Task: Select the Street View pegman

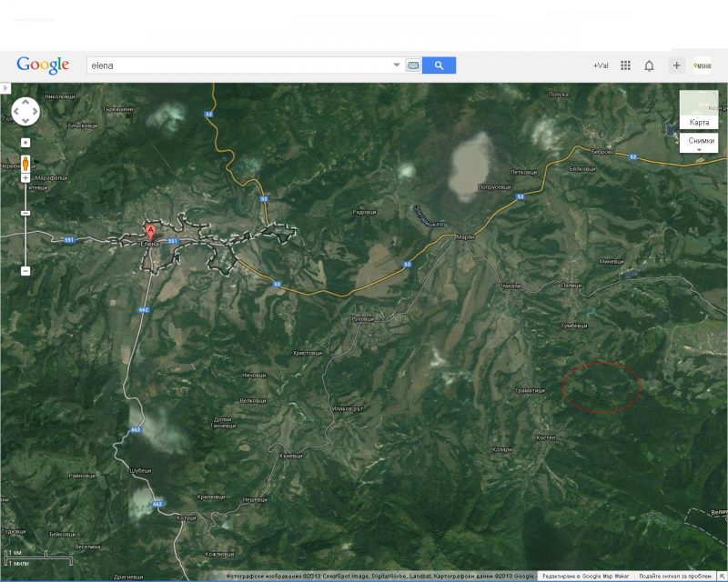Action: click(25, 165)
